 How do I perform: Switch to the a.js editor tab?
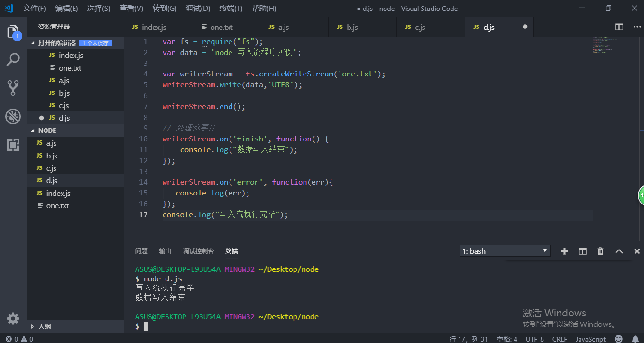click(294, 27)
